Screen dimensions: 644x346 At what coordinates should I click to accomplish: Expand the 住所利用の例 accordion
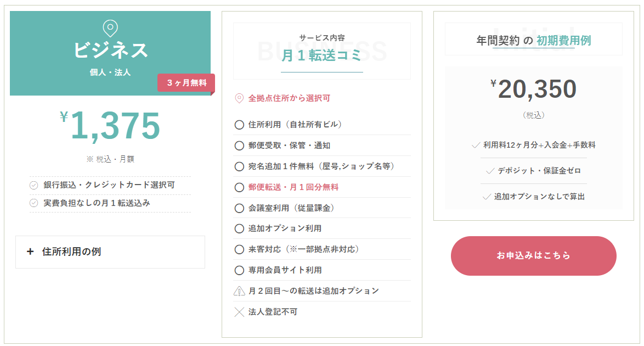(110, 252)
